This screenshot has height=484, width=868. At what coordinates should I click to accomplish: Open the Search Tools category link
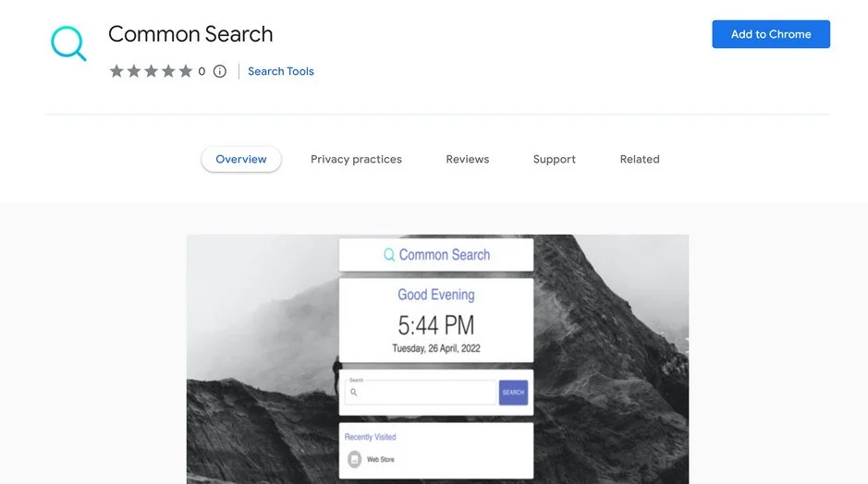[281, 71]
